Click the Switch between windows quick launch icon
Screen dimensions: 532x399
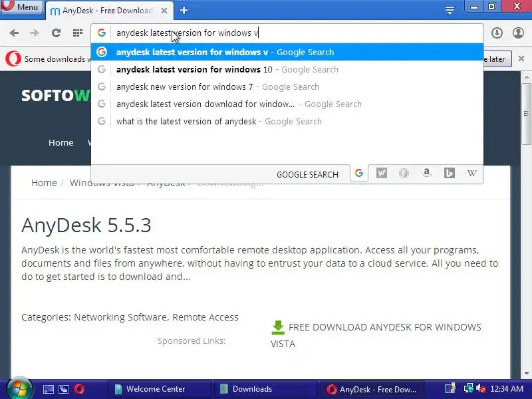(64, 389)
